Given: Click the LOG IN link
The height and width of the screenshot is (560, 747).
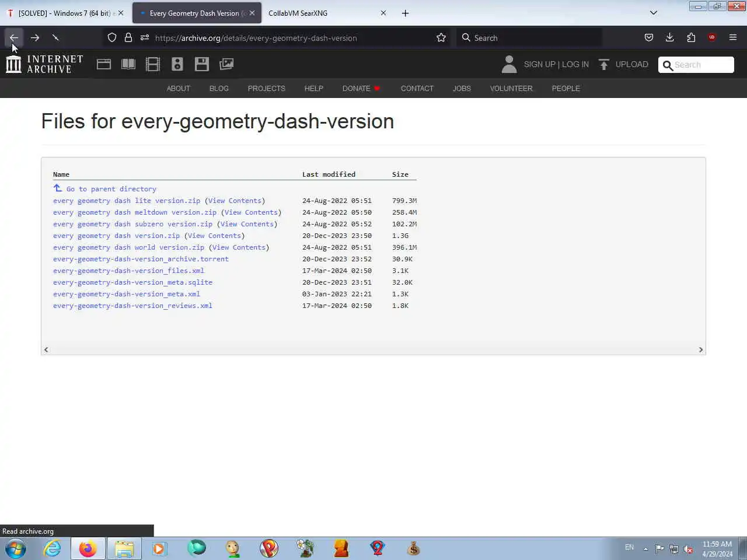Looking at the screenshot, I should pyautogui.click(x=575, y=64).
